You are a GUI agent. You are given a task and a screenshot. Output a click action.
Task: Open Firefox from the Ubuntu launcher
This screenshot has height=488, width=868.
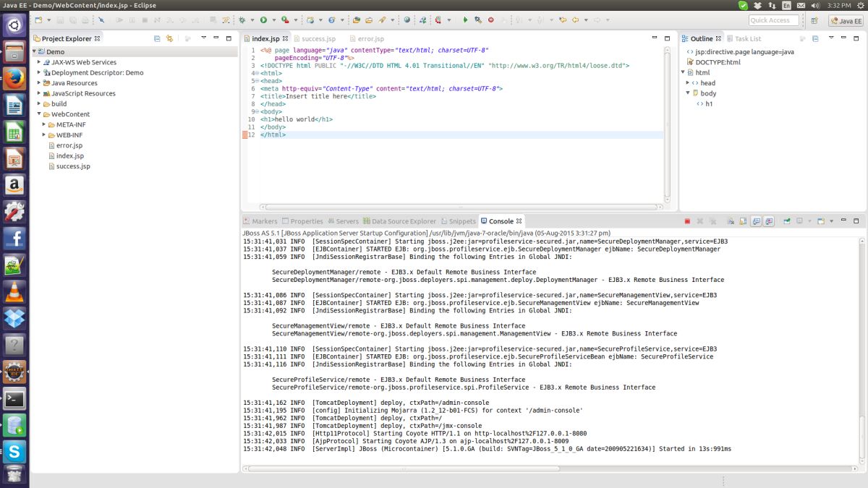[x=14, y=78]
